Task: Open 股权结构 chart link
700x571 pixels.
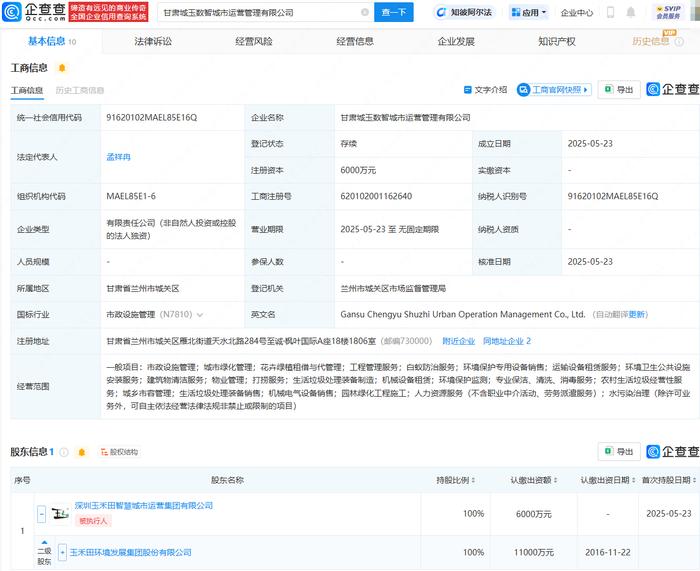Action: (x=119, y=452)
